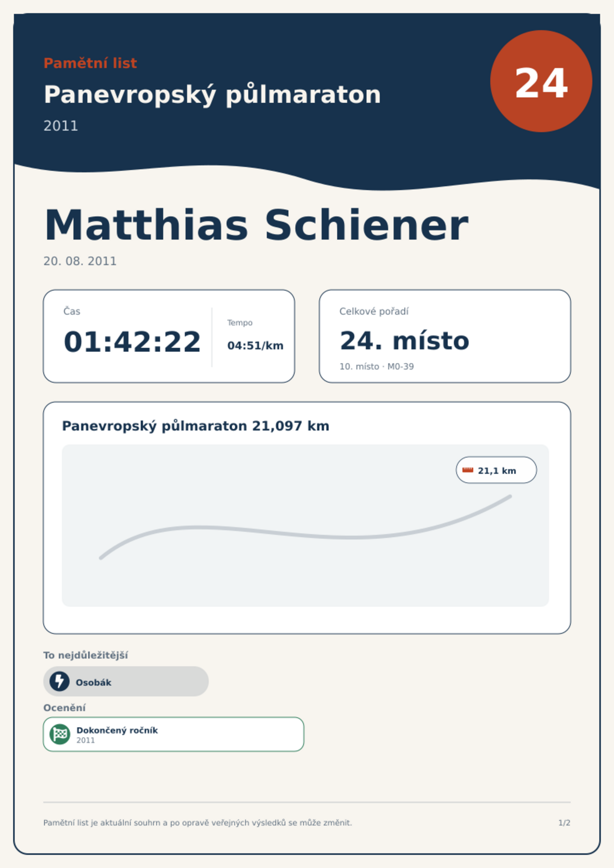The height and width of the screenshot is (868, 614).
Task: Click the lightning bolt Osobák icon
Action: pos(60,681)
